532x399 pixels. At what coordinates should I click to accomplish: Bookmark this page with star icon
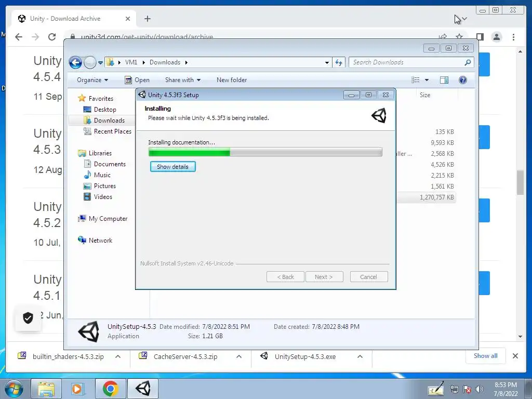(x=459, y=37)
